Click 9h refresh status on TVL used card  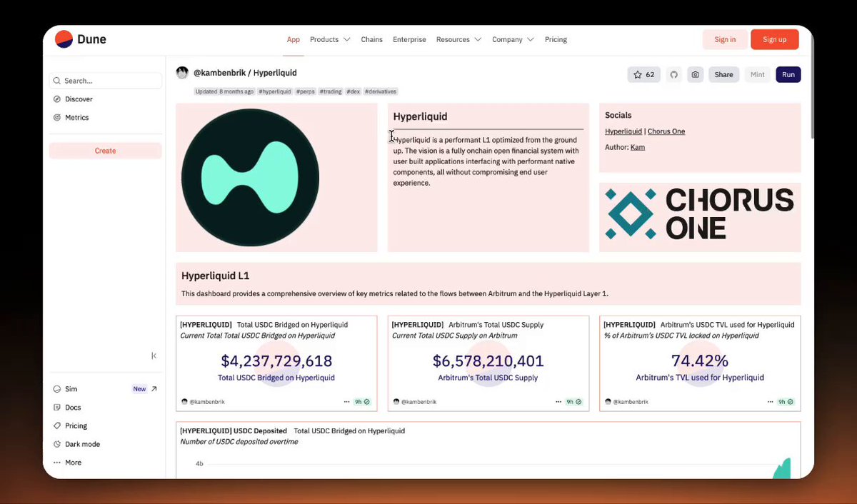(x=786, y=402)
